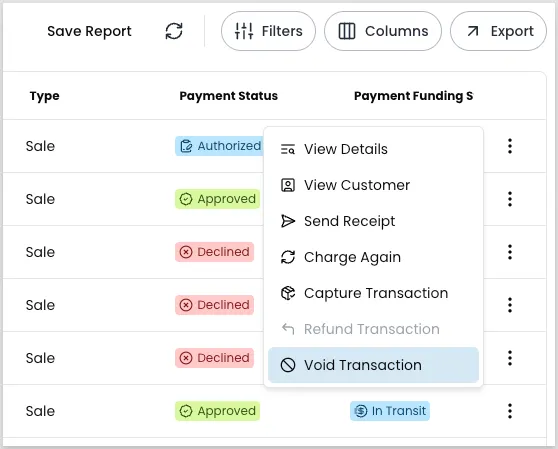The height and width of the screenshot is (449, 558).
Task: Choose Charge Again in the context menu
Action: click(x=373, y=257)
